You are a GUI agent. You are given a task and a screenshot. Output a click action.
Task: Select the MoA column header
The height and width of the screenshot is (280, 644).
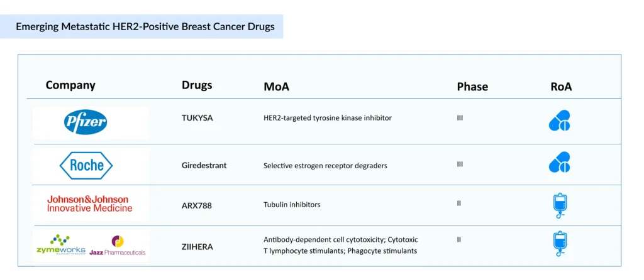277,87
